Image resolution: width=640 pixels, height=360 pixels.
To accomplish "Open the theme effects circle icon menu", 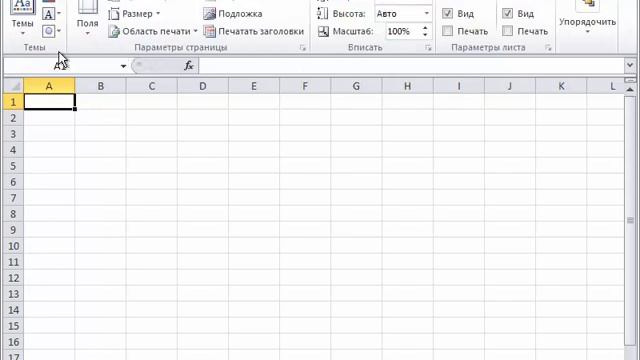I will pyautogui.click(x=51, y=31).
